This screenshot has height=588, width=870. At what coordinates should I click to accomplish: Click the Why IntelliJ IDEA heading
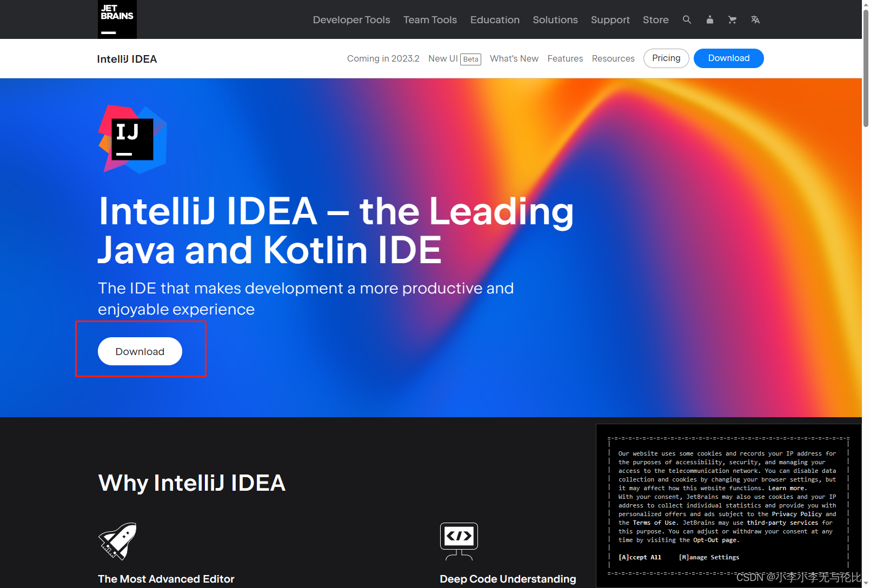click(192, 483)
